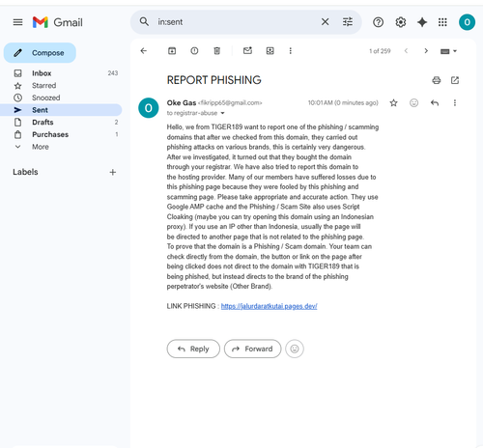
Task: Open the Snoozed folder
Action: coord(61,98)
